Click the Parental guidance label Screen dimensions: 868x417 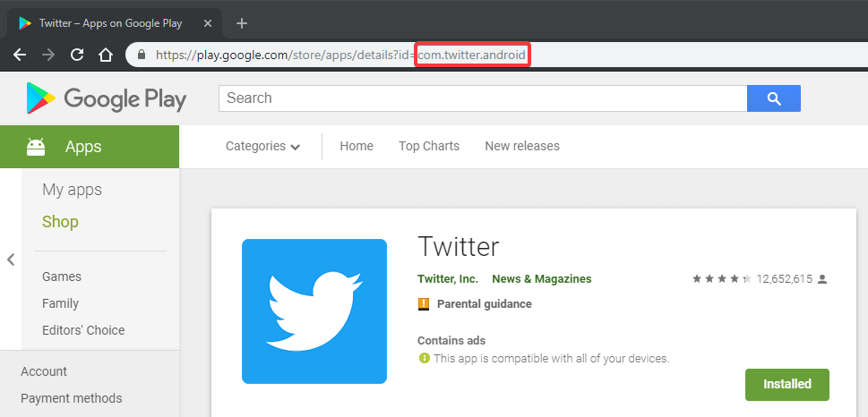point(485,303)
